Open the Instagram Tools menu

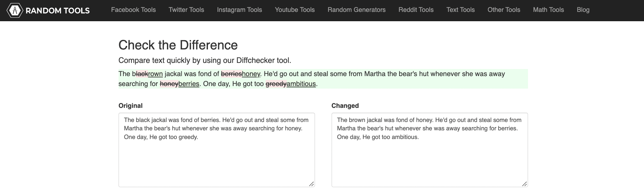pos(239,10)
